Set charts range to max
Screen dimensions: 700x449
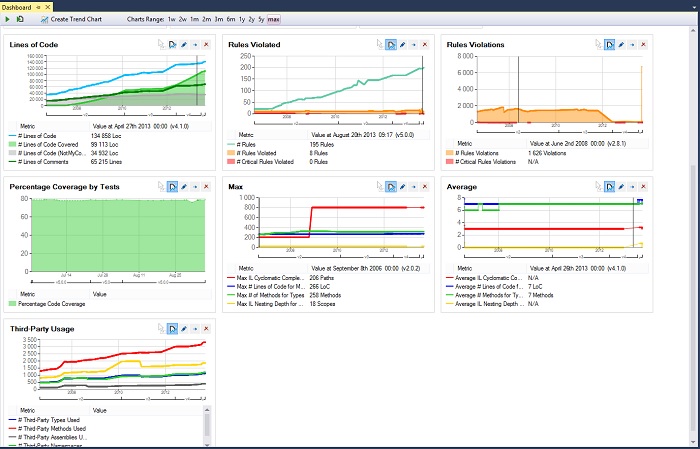pyautogui.click(x=273, y=19)
